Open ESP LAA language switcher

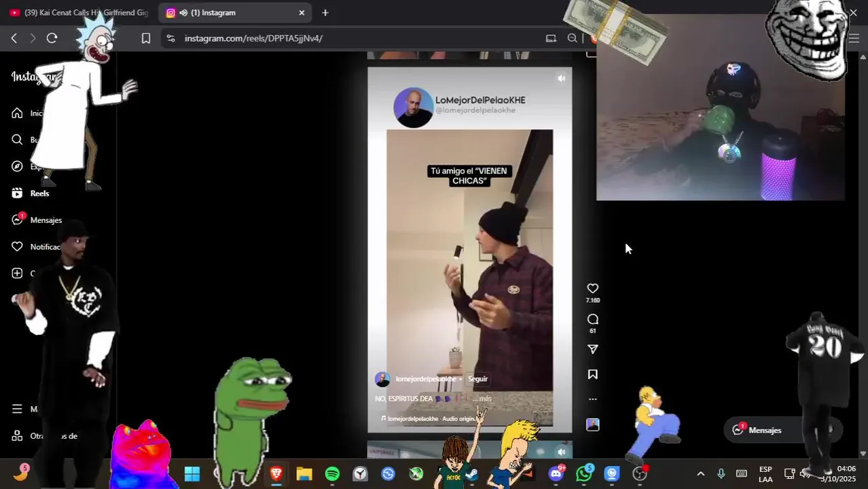(765, 474)
